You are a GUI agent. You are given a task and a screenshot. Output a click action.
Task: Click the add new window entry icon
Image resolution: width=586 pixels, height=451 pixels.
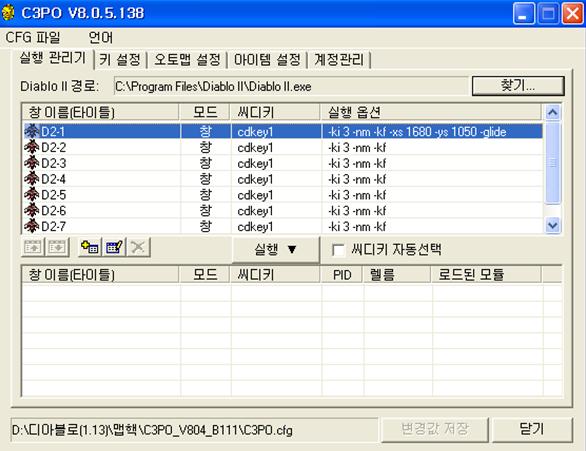click(x=90, y=247)
